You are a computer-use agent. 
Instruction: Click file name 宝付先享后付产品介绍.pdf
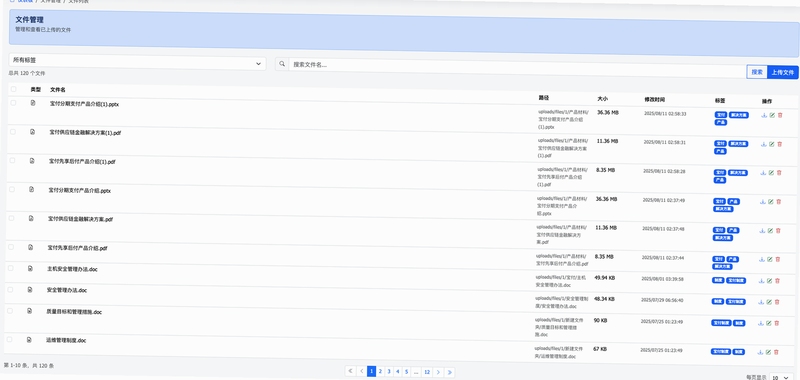(78, 248)
